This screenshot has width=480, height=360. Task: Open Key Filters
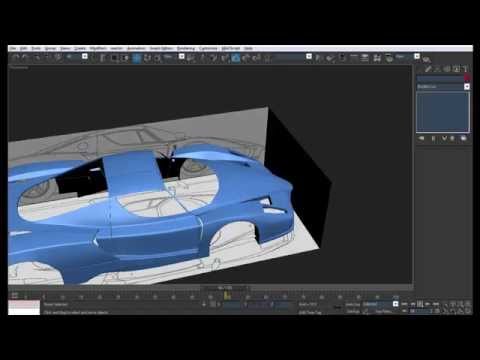point(383,311)
